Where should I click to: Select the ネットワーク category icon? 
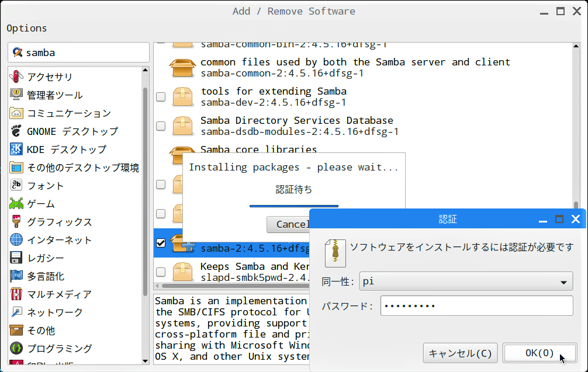[x=16, y=312]
